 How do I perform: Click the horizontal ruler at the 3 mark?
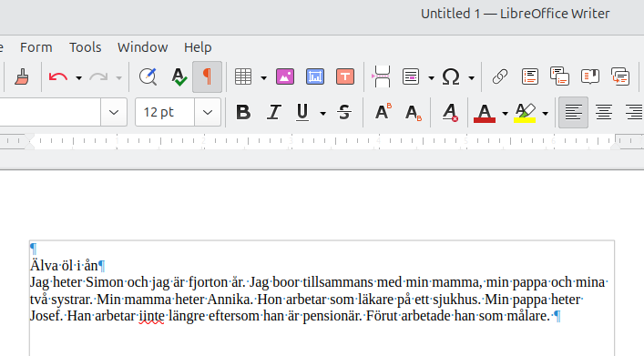point(291,141)
